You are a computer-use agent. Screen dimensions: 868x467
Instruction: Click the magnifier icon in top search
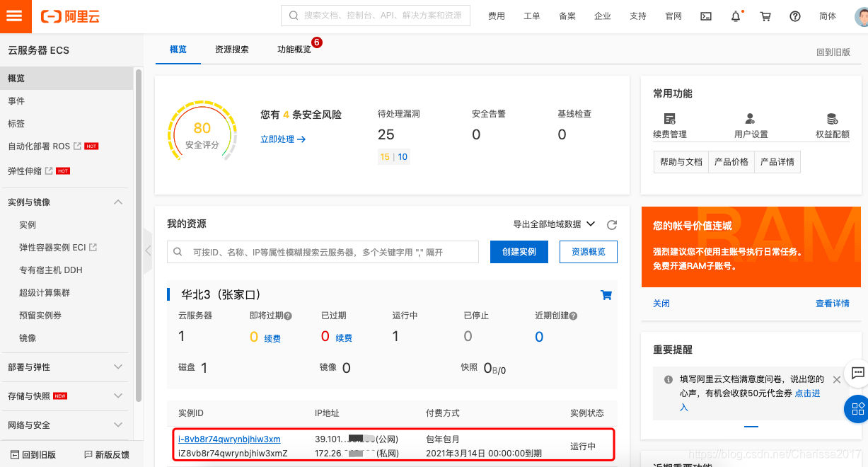(x=294, y=16)
